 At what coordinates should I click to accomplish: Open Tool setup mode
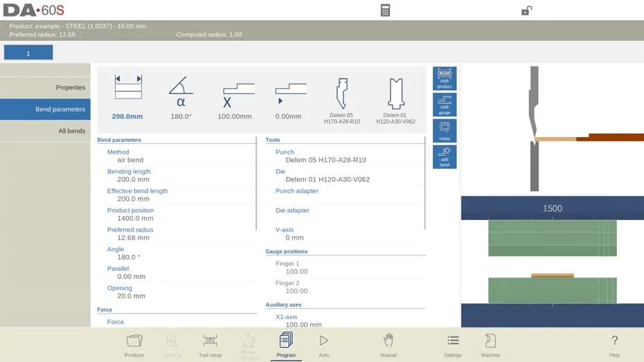[210, 345]
